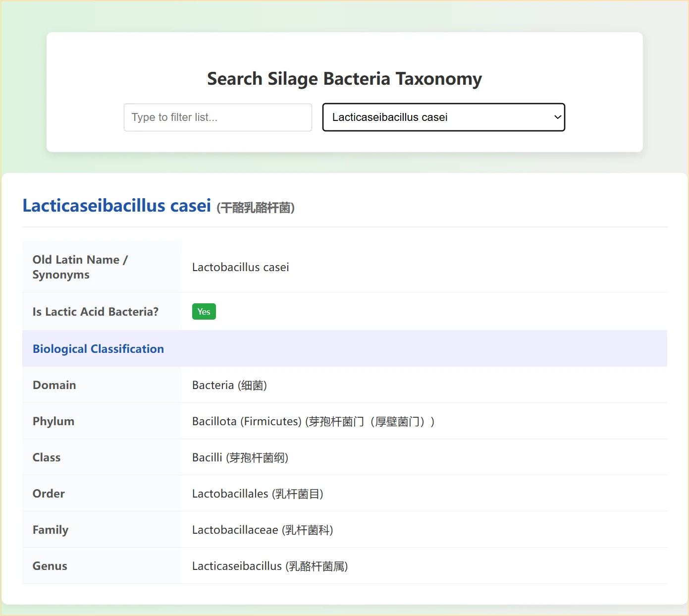This screenshot has height=616, width=689.
Task: Click the Order value Lactobacillales
Action: pyautogui.click(x=258, y=494)
